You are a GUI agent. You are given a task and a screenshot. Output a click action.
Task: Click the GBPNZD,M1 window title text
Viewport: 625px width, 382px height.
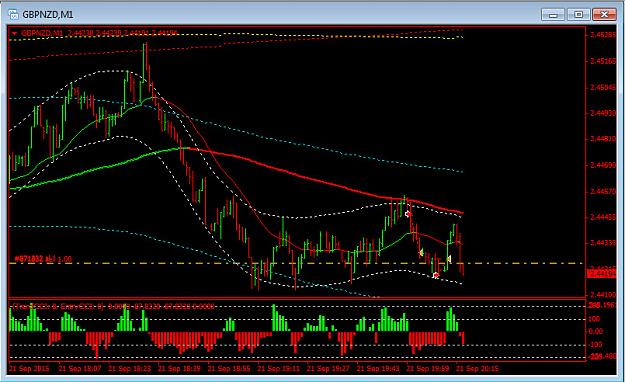click(48, 15)
